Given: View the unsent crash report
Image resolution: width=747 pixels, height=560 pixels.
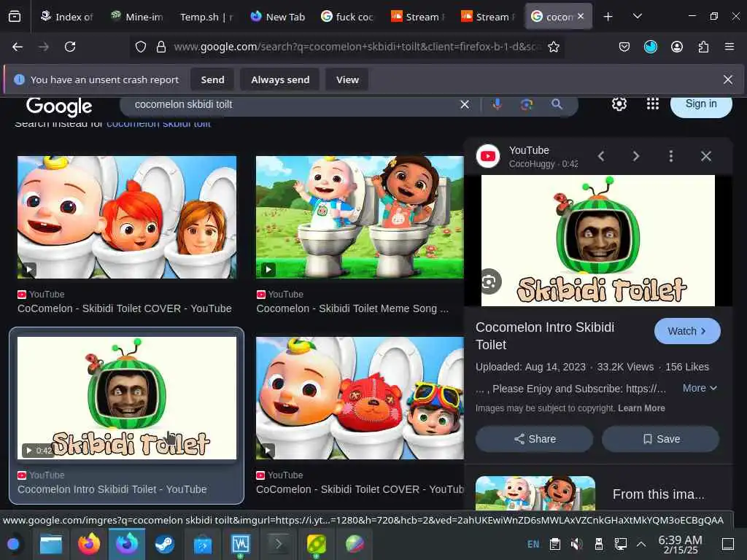Looking at the screenshot, I should point(347,79).
